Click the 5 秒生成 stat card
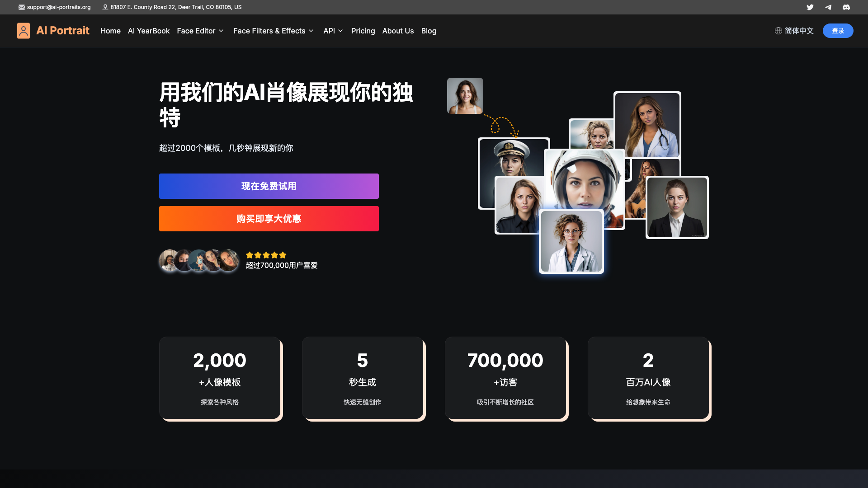Screen dimensions: 868x488 [363, 378]
